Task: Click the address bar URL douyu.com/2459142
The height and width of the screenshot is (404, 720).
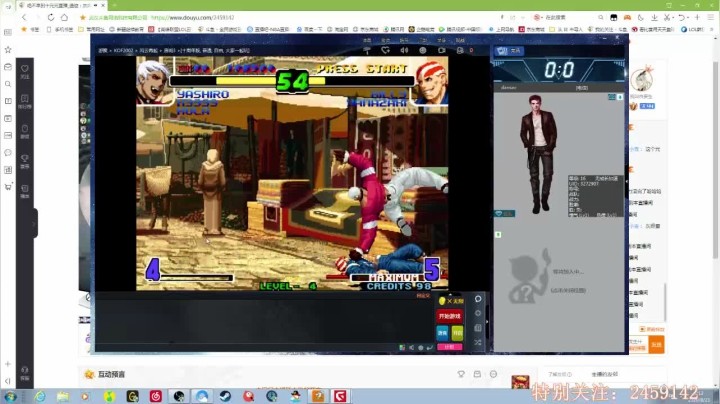Action: [193, 17]
